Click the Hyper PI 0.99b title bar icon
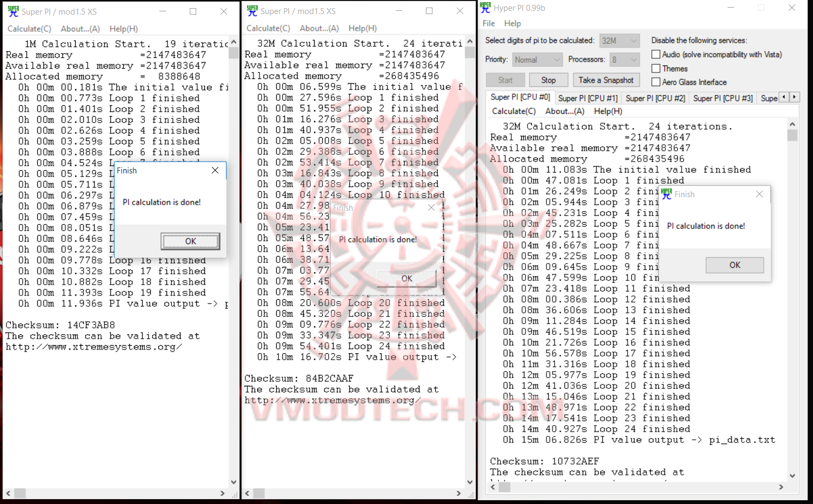813x504 pixels. (485, 8)
